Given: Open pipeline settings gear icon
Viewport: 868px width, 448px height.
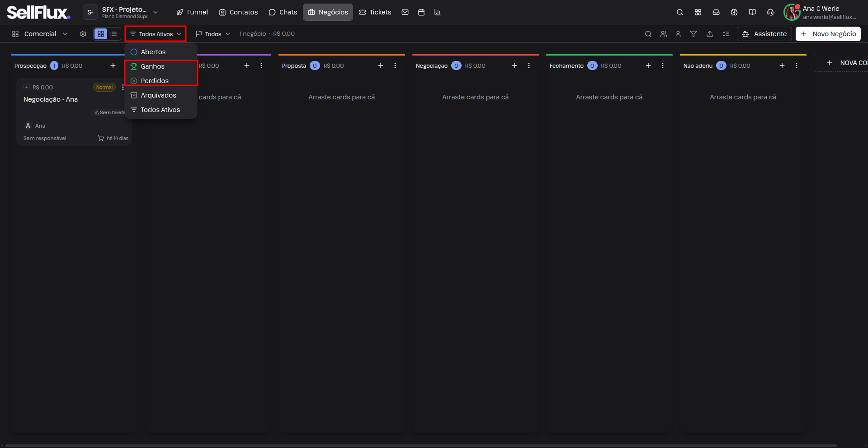Looking at the screenshot, I should point(83,34).
